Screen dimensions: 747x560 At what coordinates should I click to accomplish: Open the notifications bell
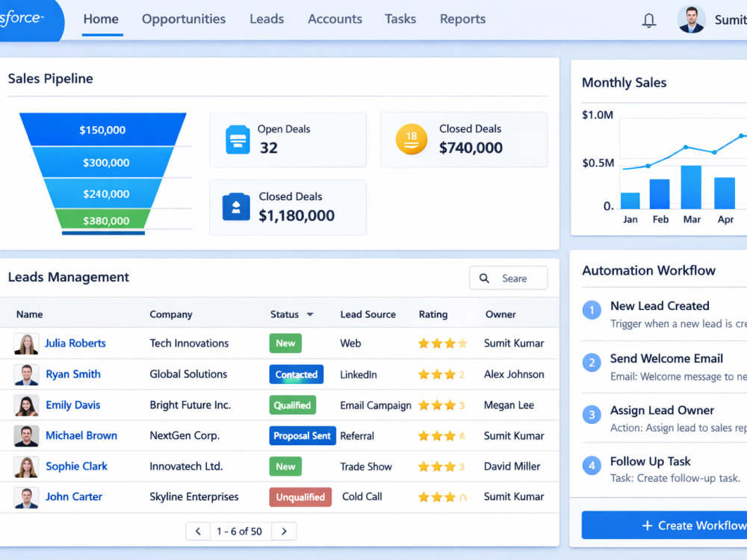click(x=648, y=20)
